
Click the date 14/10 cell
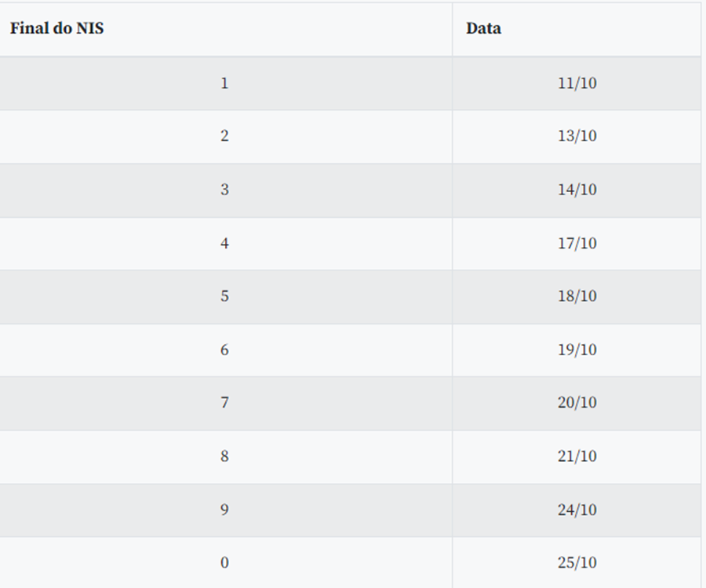click(x=577, y=190)
